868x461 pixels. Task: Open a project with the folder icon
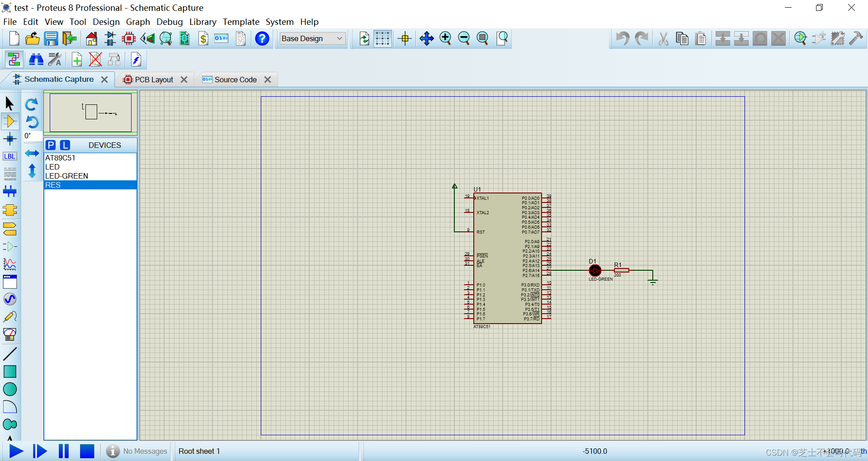32,38
